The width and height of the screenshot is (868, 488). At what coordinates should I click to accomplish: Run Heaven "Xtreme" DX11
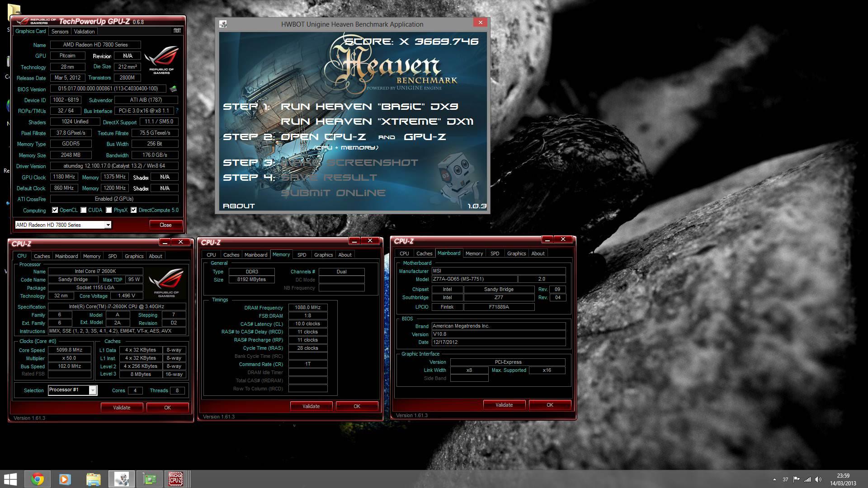pyautogui.click(x=377, y=122)
